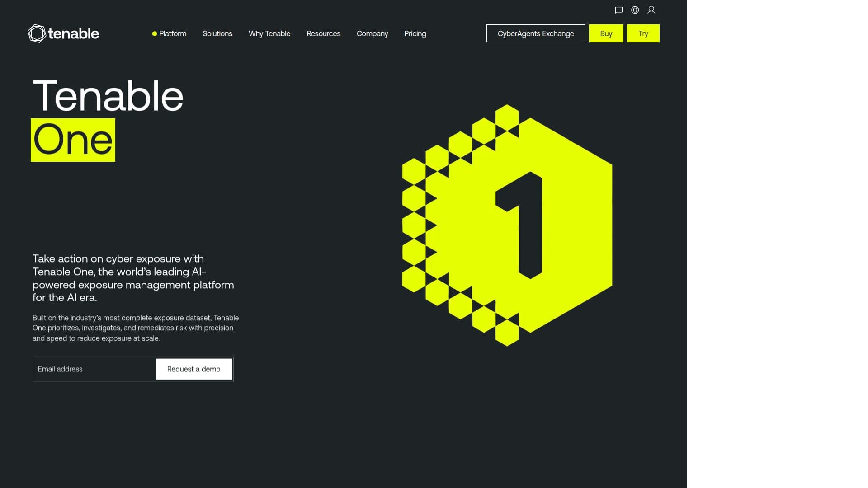Go to the Pricing page
Viewport: 868px width, 488px height.
(x=415, y=33)
